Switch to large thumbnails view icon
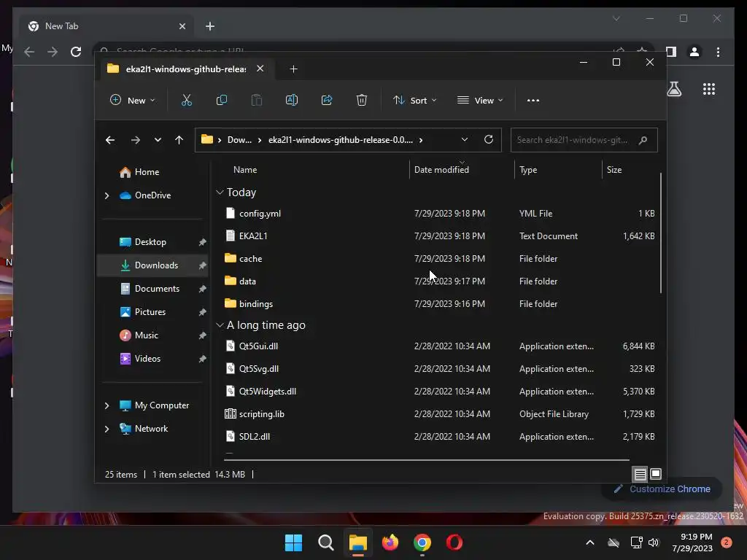The width and height of the screenshot is (747, 560). coord(656,474)
